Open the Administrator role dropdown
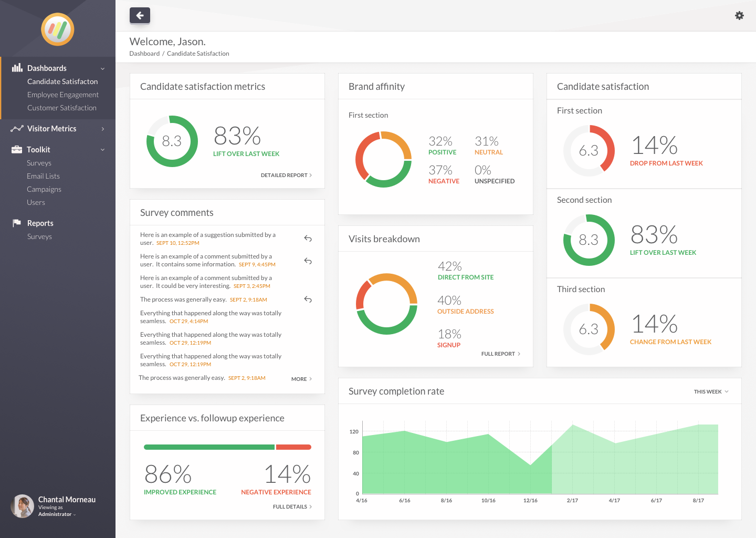The height and width of the screenshot is (538, 756). pyautogui.click(x=57, y=514)
